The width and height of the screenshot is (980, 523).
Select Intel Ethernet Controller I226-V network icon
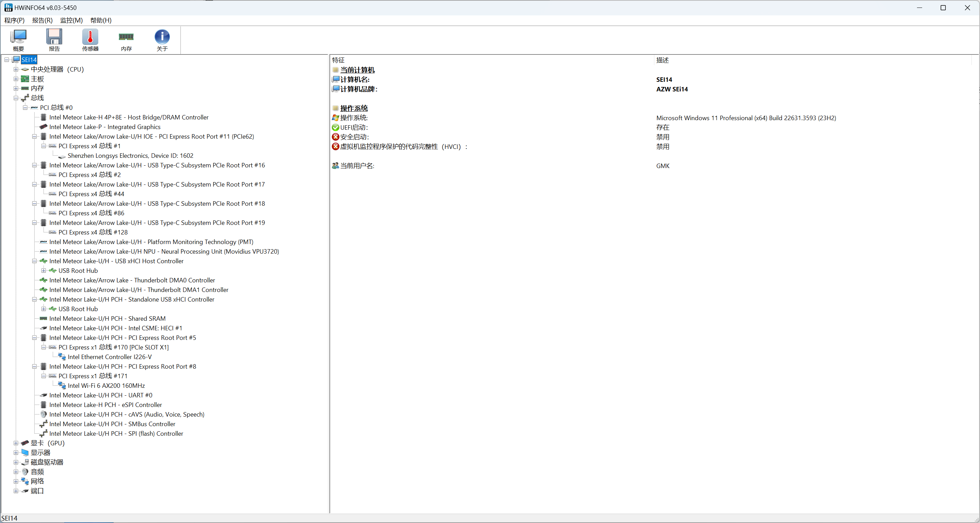[x=62, y=357]
